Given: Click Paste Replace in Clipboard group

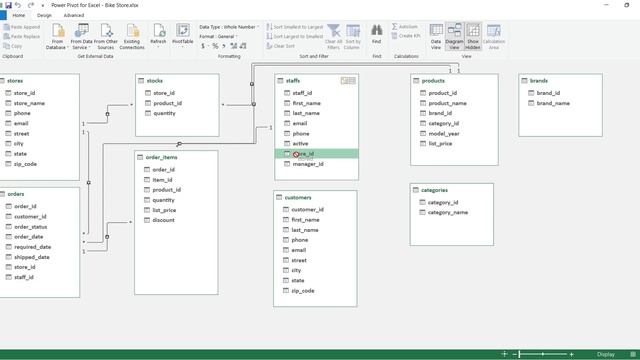Looking at the screenshot, I should point(22,37).
